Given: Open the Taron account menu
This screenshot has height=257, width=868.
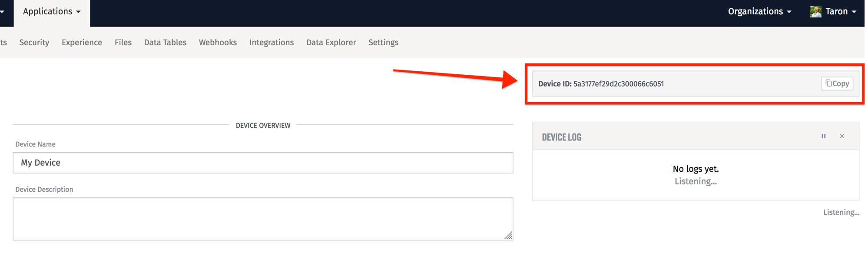Looking at the screenshot, I should (833, 12).
